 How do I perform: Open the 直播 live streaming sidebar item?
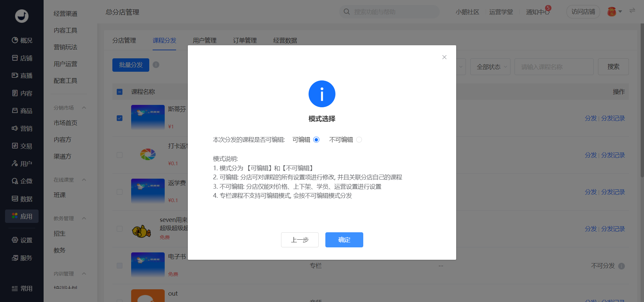click(x=22, y=75)
